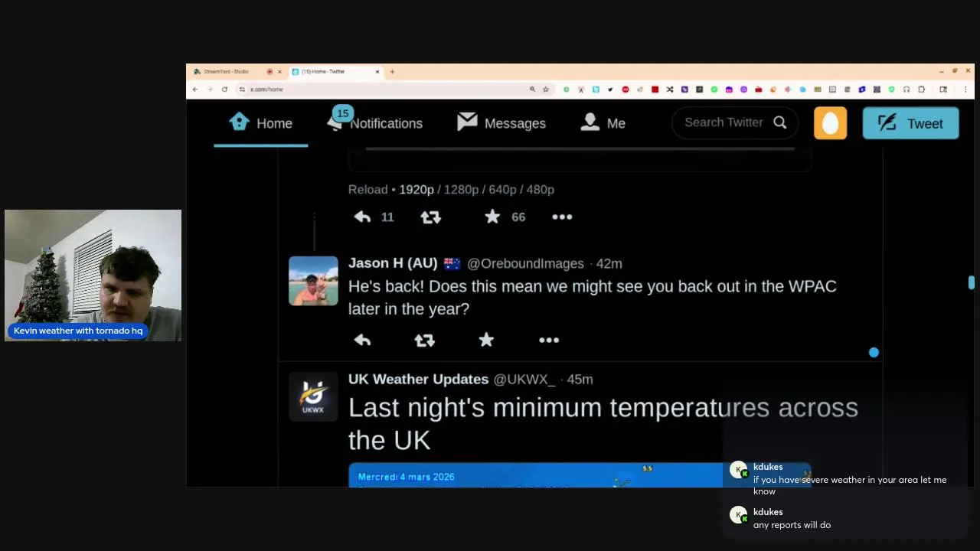Compose a new Tweet
The image size is (980, 551).
[910, 123]
